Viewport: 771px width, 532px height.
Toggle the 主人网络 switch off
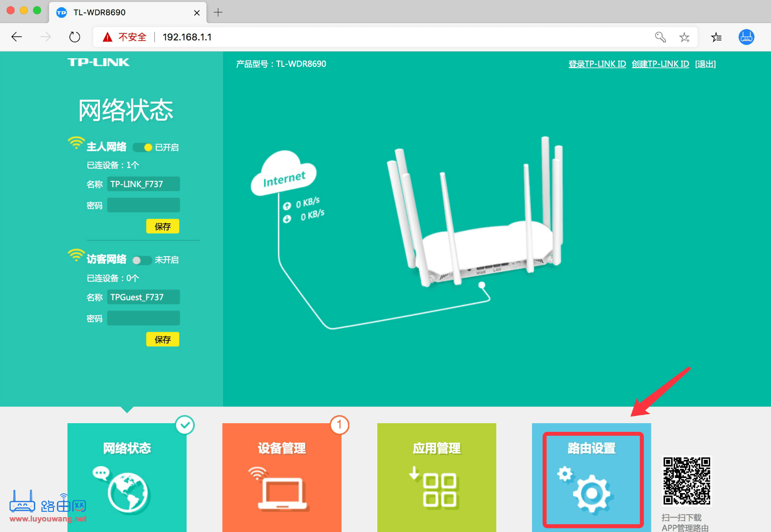pos(143,147)
